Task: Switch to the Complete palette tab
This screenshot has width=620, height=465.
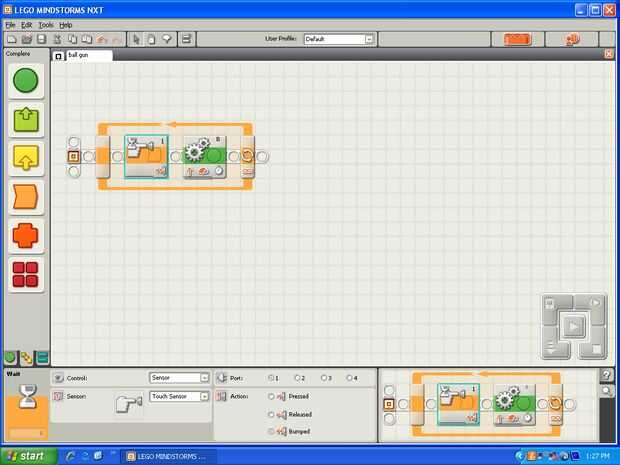Action: coord(26,358)
